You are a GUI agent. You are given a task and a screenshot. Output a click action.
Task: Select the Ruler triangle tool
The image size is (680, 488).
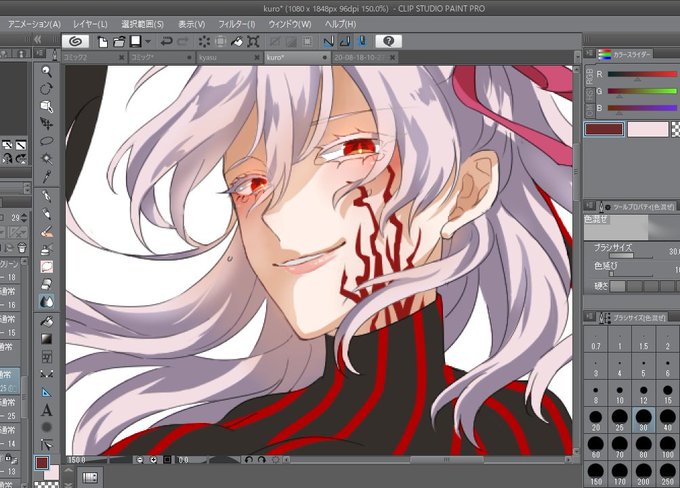pyautogui.click(x=46, y=392)
